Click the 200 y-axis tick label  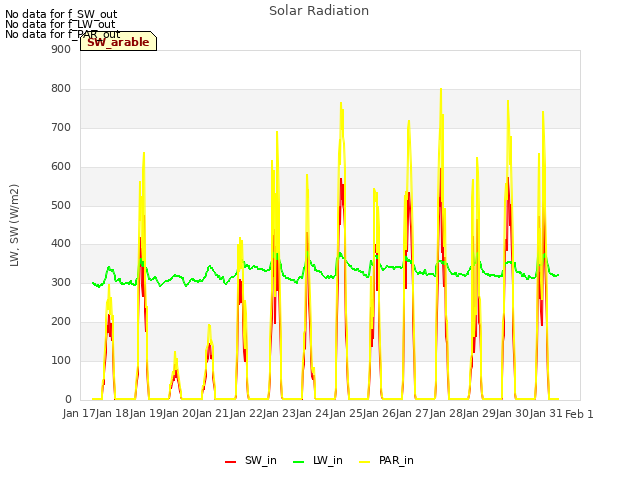[x=61, y=322]
